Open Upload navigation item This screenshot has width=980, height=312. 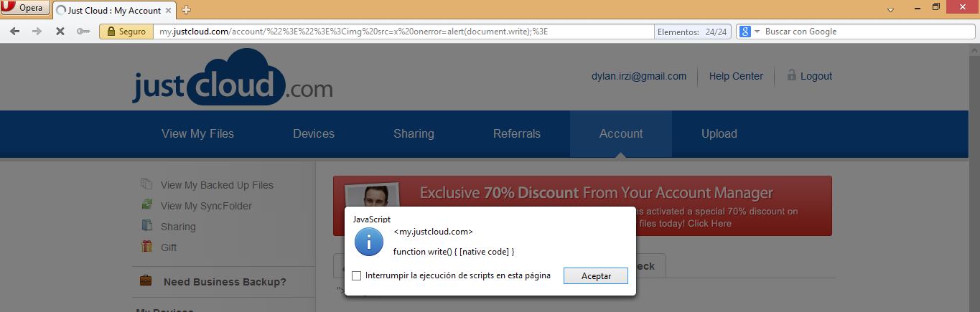[x=719, y=133]
